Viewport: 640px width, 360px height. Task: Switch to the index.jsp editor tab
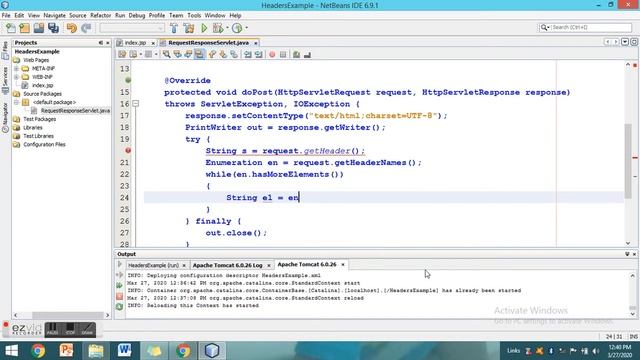[135, 42]
